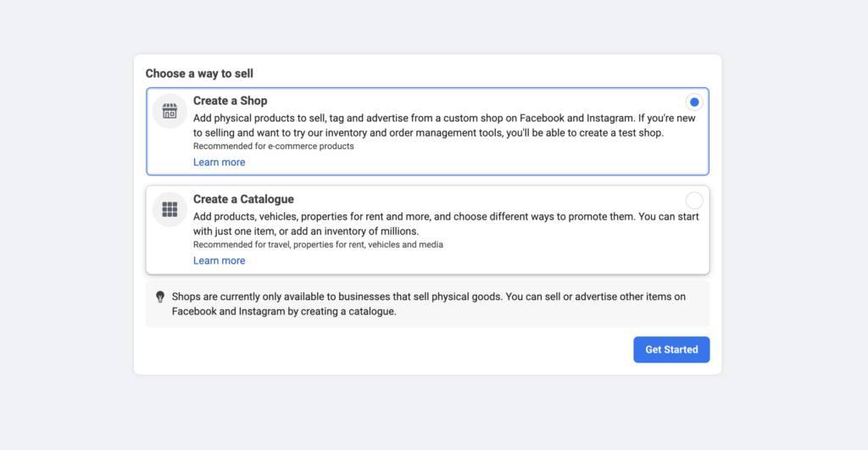Click the 'Shops are currently only available' notice line
This screenshot has height=450, width=868.
coord(428,297)
